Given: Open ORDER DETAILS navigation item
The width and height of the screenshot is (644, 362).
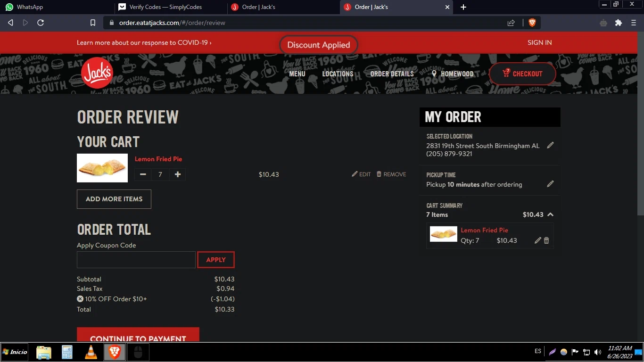Looking at the screenshot, I should pyautogui.click(x=392, y=74).
